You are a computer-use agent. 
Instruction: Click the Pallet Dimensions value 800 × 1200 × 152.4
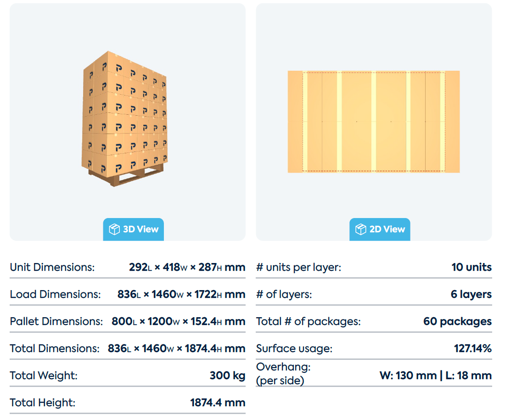pos(178,321)
